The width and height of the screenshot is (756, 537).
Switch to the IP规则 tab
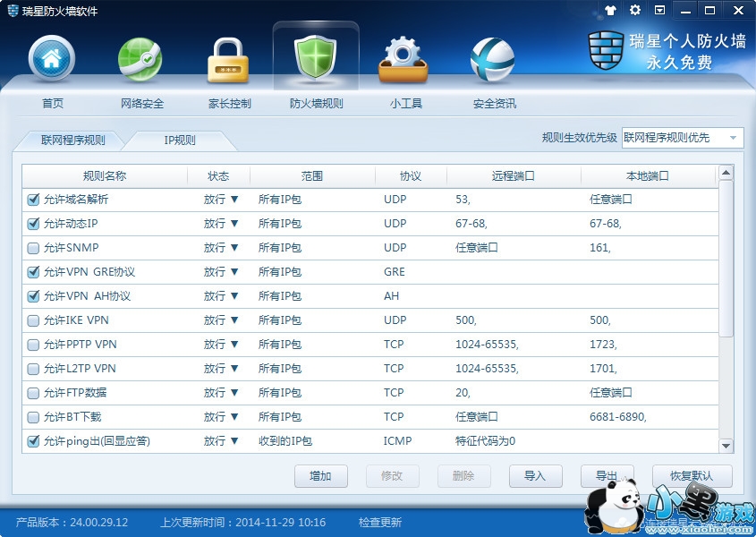[180, 141]
